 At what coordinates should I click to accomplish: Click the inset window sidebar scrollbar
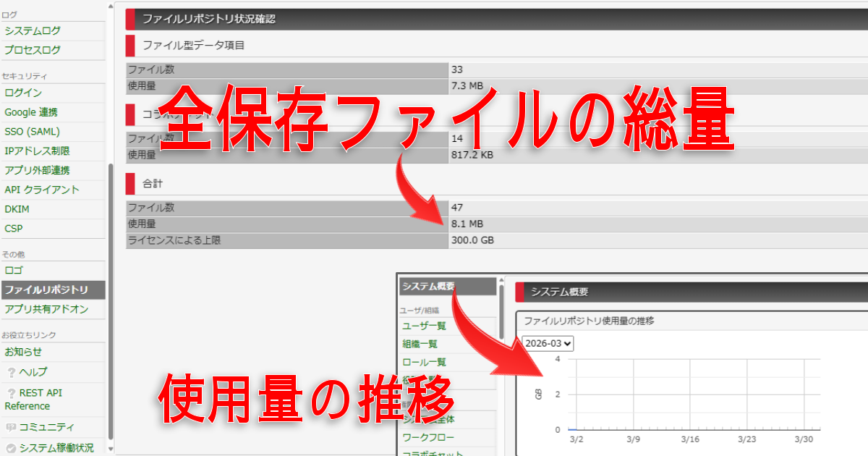501,311
